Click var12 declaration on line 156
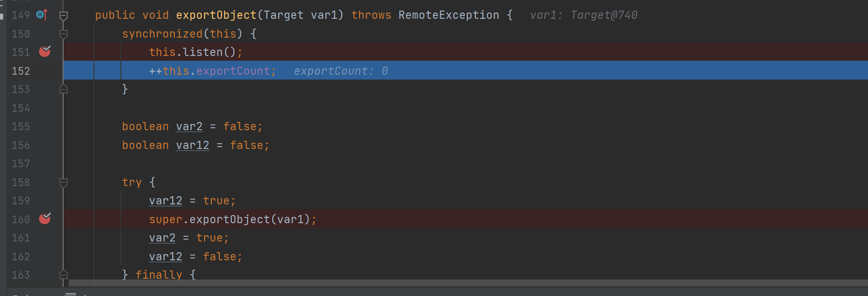 (x=192, y=145)
